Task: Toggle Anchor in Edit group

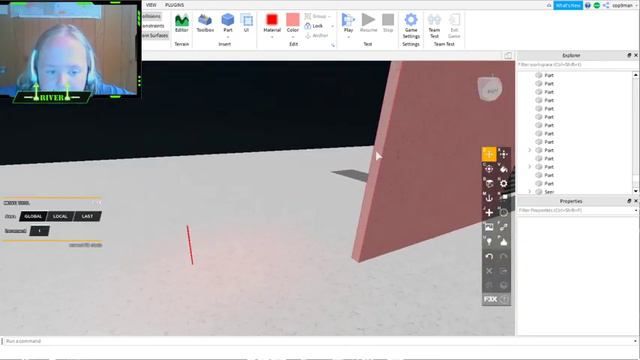Action: coord(316,36)
